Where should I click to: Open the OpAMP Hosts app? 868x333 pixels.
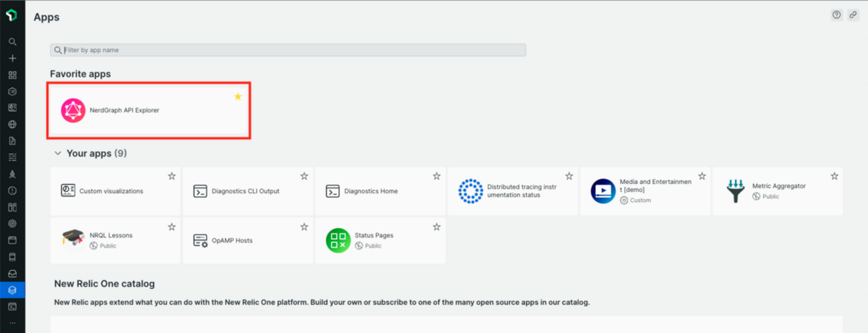232,240
